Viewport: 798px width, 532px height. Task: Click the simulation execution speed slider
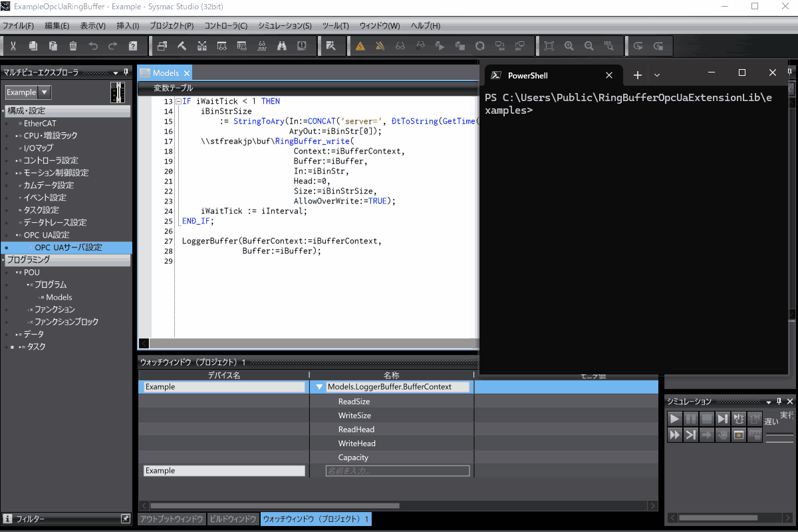(x=779, y=437)
